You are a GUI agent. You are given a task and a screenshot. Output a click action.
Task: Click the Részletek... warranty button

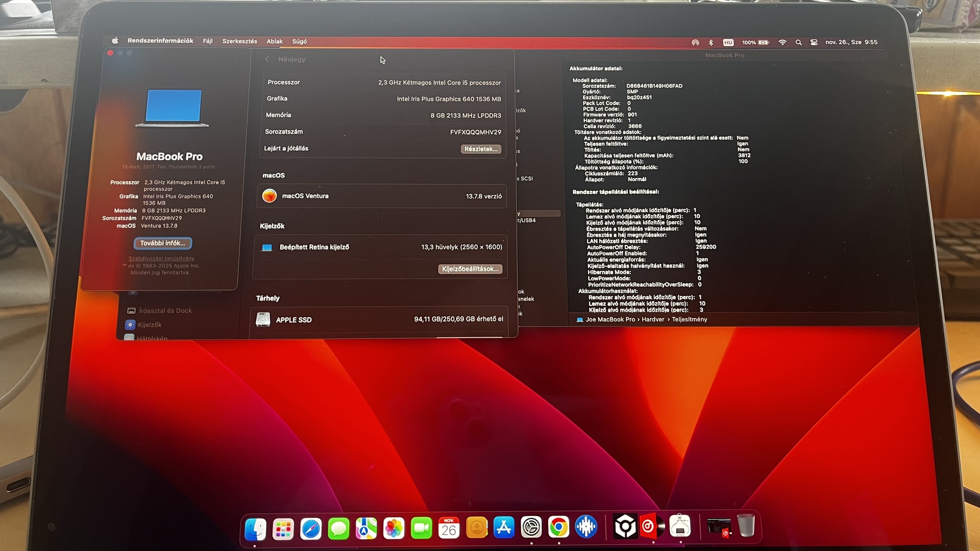pyautogui.click(x=481, y=149)
